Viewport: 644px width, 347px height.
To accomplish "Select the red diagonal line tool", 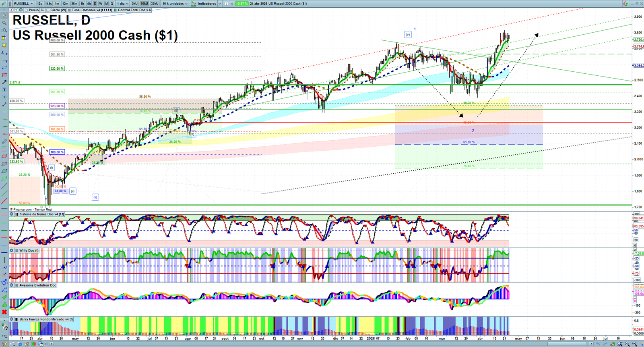I will point(4,201).
